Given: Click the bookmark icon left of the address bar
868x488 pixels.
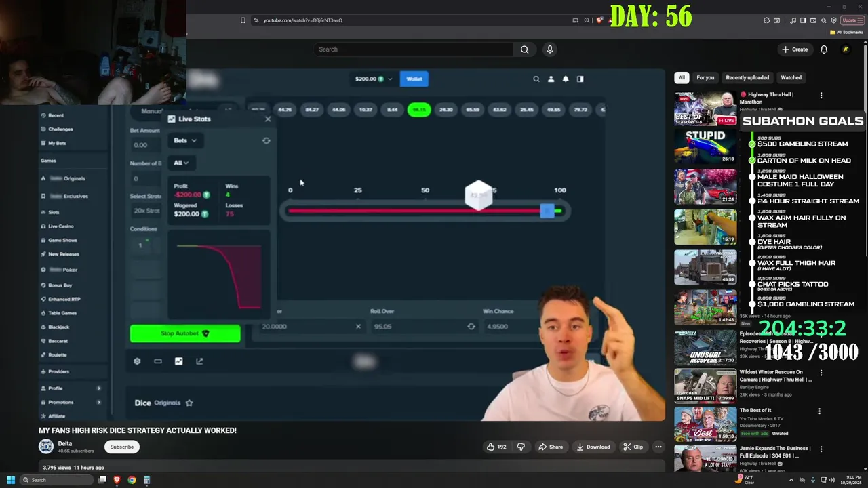Looking at the screenshot, I should point(243,20).
